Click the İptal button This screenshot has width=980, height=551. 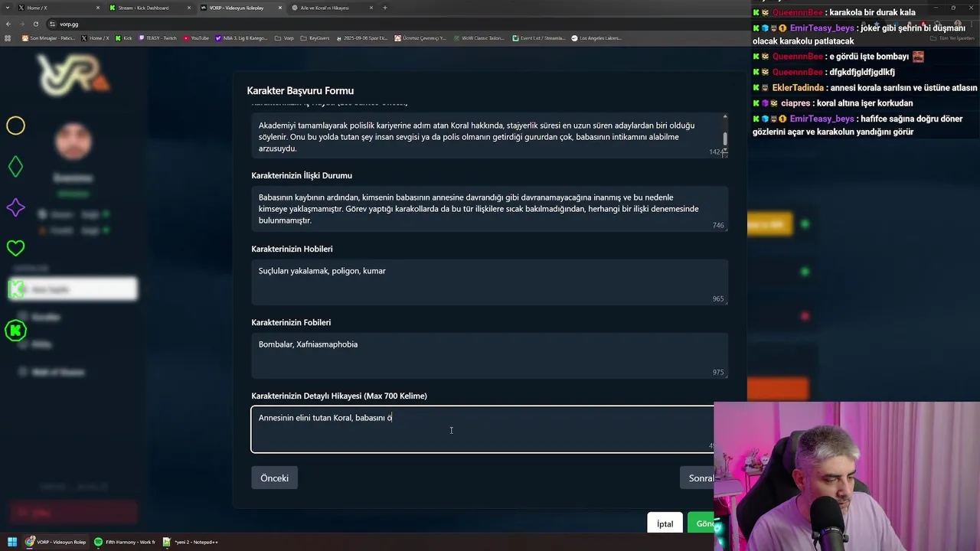[665, 523]
